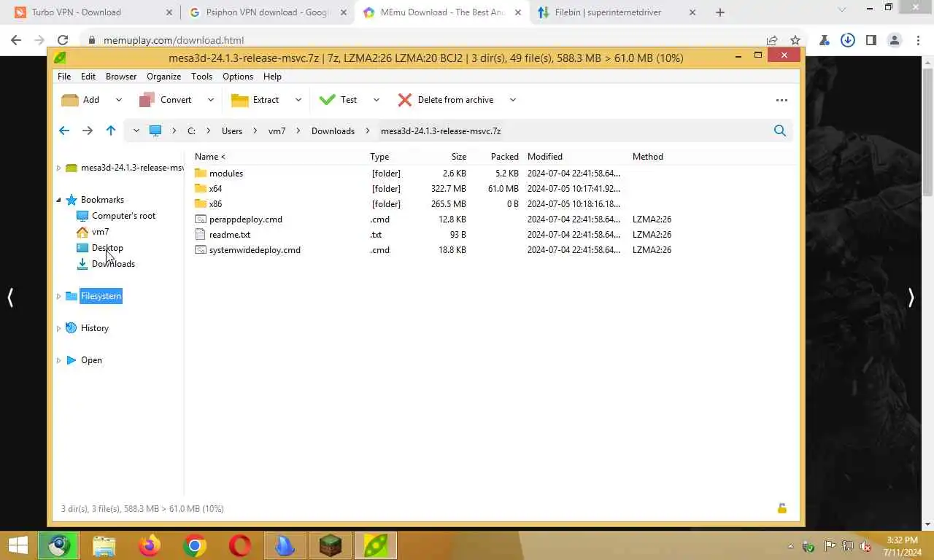
Task: Click the search magnifier icon
Action: pyautogui.click(x=780, y=131)
